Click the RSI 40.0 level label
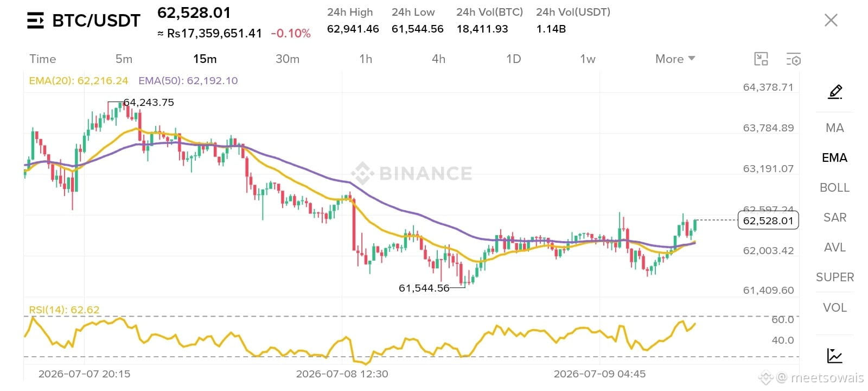868x391 pixels. tap(782, 340)
